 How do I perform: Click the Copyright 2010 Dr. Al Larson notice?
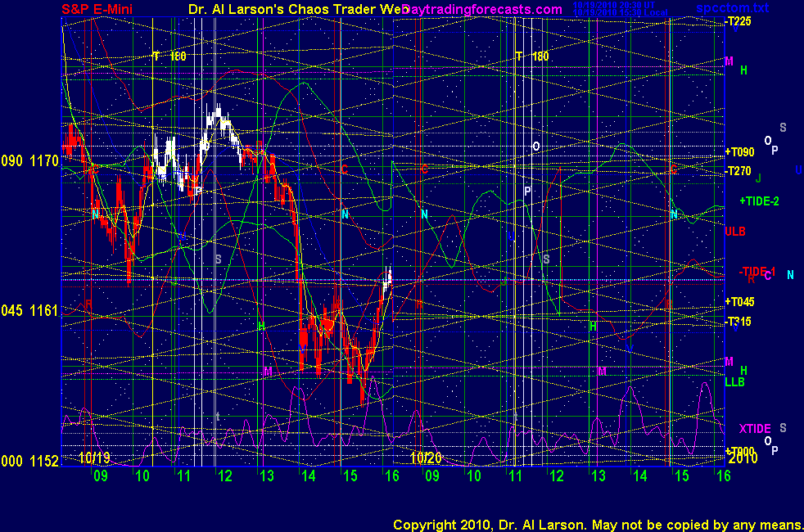pyautogui.click(x=598, y=525)
